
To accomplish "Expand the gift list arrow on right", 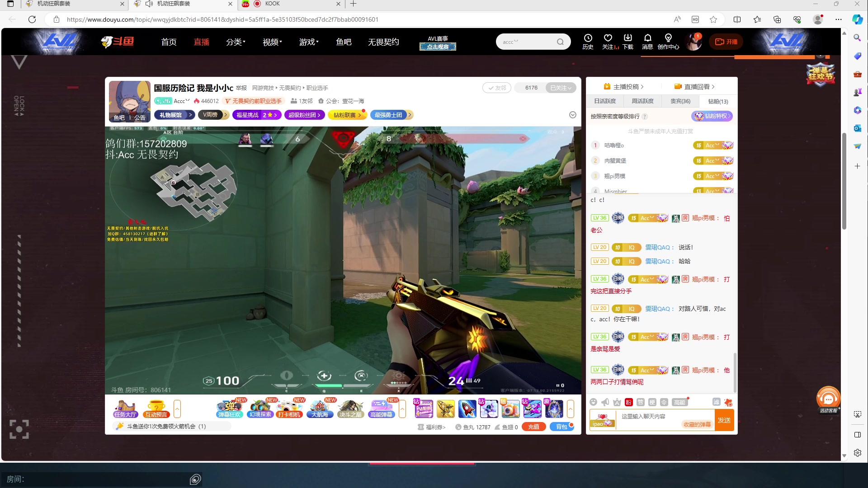I will 571,409.
